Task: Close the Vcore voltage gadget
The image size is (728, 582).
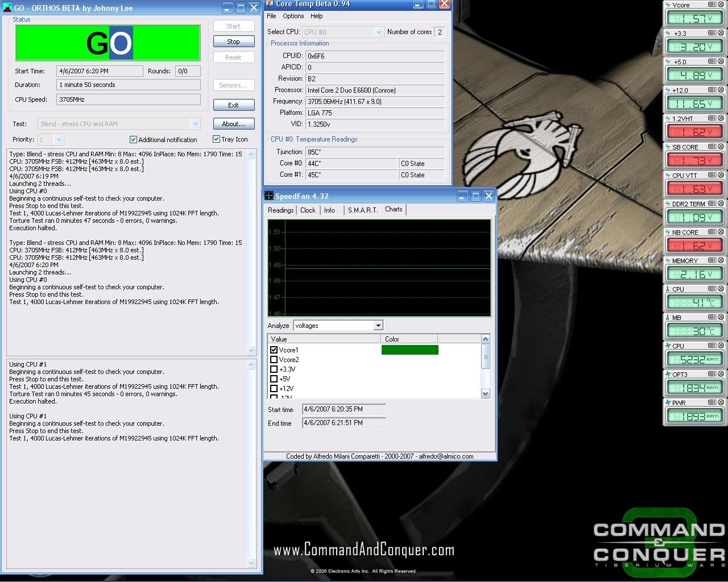Action: (720, 5)
